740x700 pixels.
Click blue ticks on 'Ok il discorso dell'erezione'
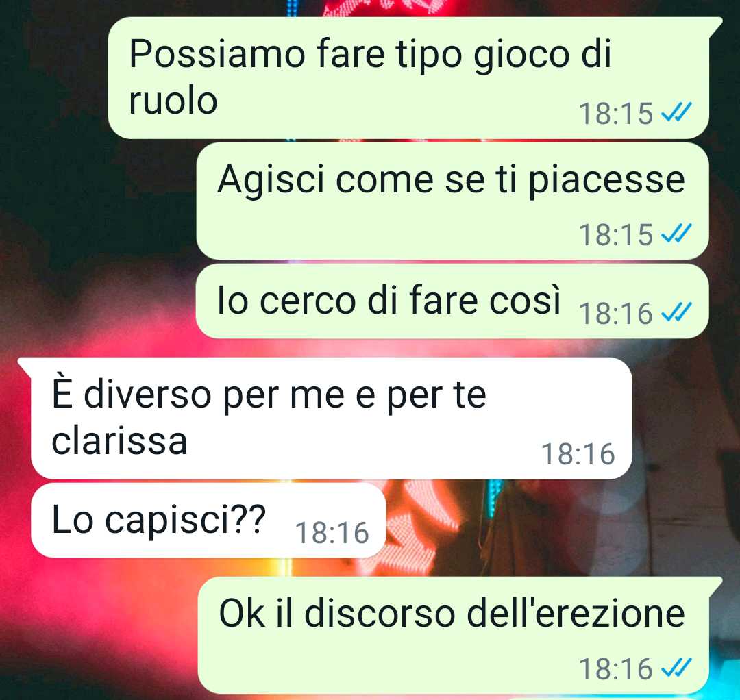tap(676, 667)
